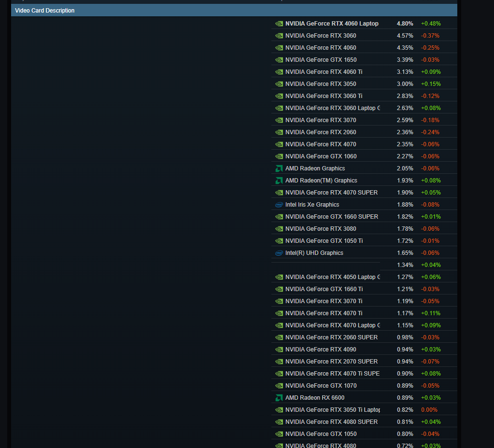Select 'NVIDIA GeForce GTX 1050' row name
The image size is (494, 448).
click(x=321, y=434)
